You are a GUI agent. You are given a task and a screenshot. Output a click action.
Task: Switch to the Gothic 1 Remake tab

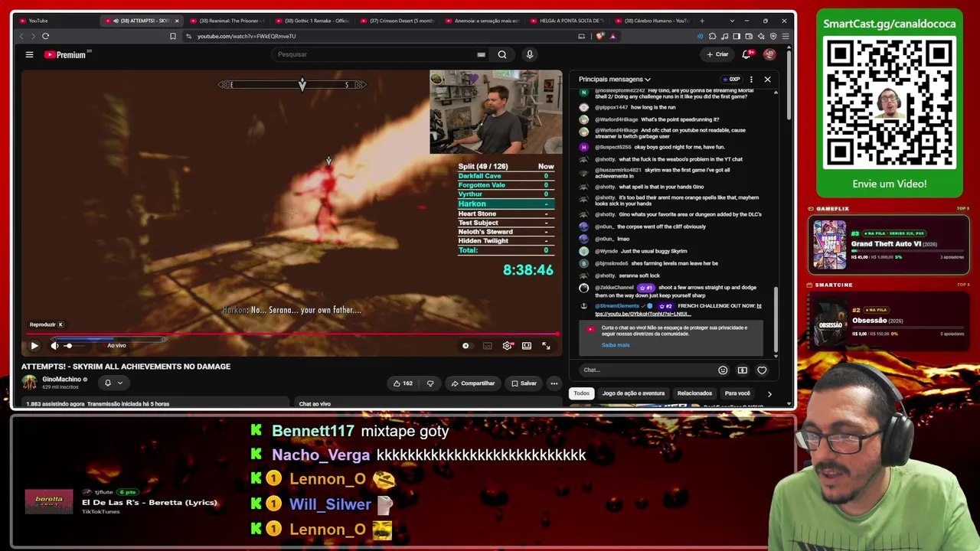click(x=311, y=21)
